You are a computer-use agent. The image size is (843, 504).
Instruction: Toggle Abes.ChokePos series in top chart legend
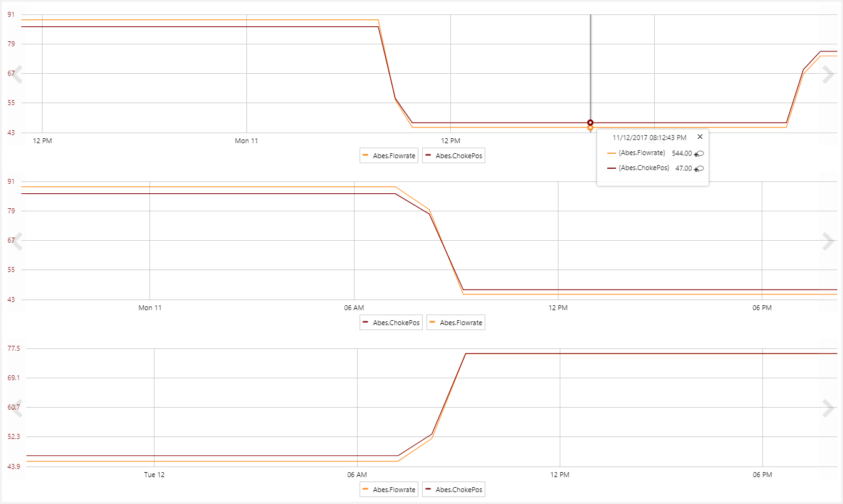[x=453, y=156]
